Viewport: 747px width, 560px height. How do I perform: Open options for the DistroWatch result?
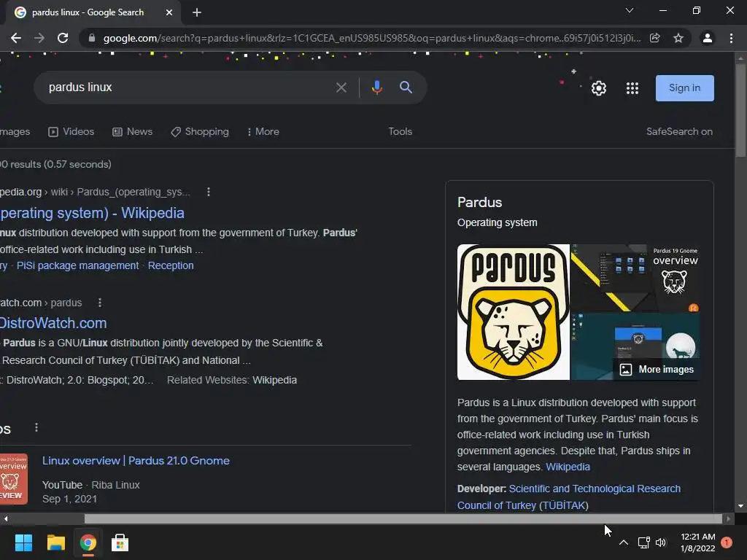coord(99,303)
